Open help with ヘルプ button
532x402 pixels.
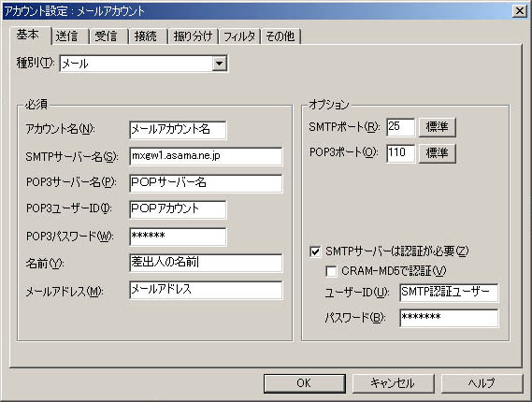click(x=482, y=383)
